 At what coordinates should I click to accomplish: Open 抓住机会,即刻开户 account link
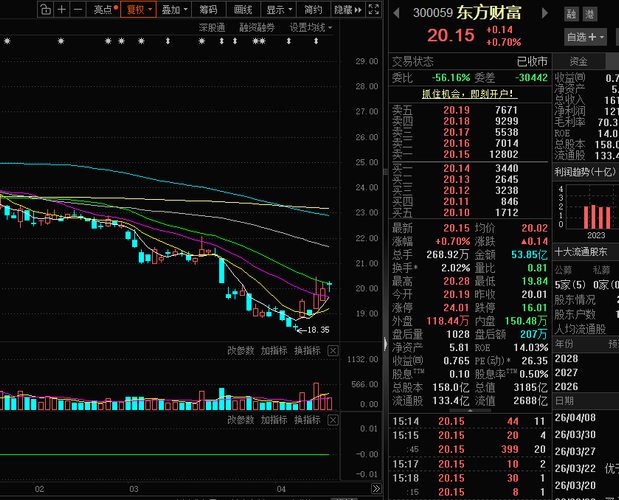click(468, 94)
